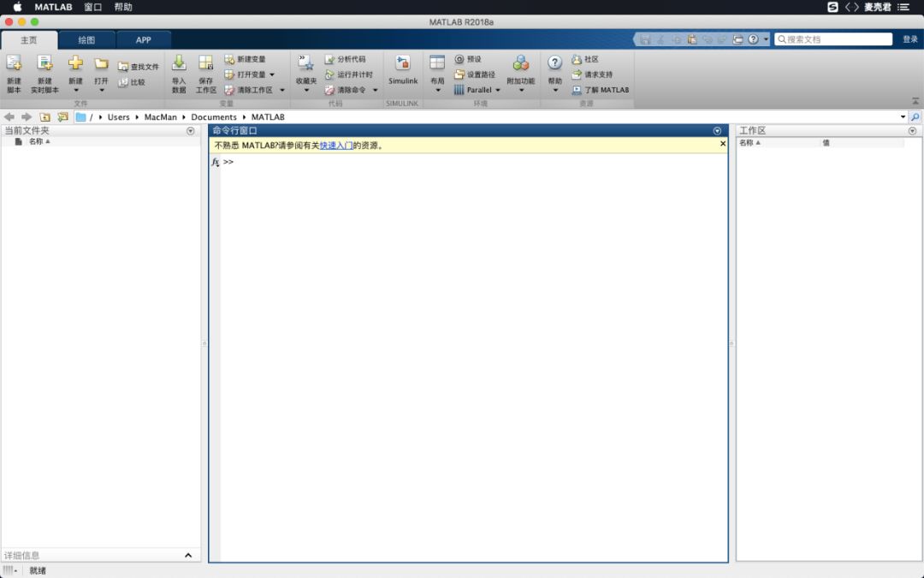Click the 新建实时脚本 live script icon
The height and width of the screenshot is (578, 924).
tap(44, 63)
